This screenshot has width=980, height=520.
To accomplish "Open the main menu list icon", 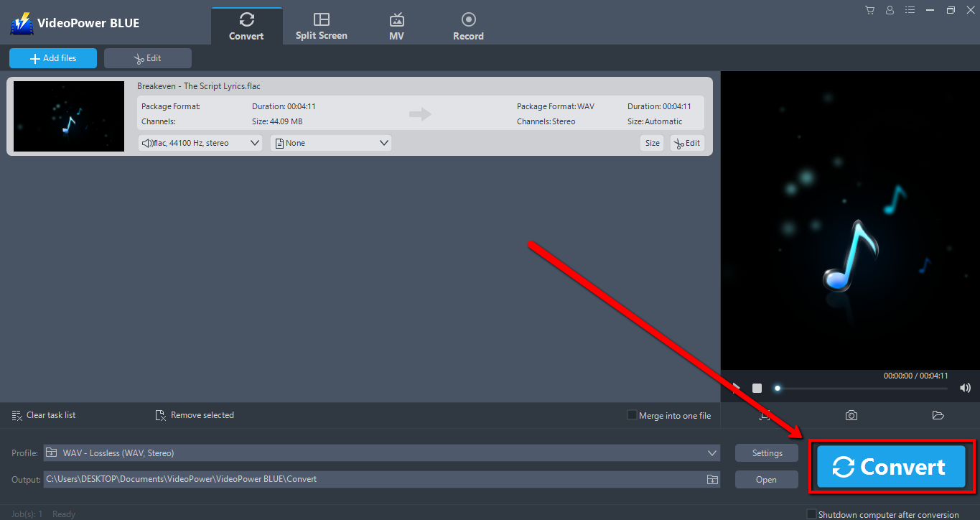I will point(910,10).
